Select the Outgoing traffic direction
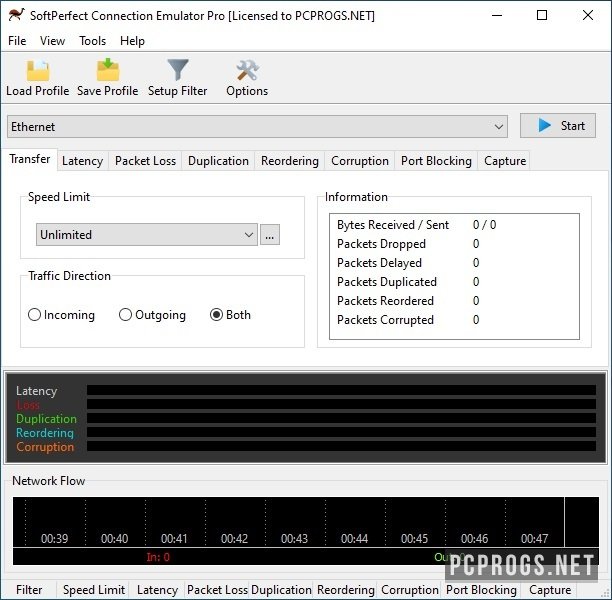 coord(152,315)
